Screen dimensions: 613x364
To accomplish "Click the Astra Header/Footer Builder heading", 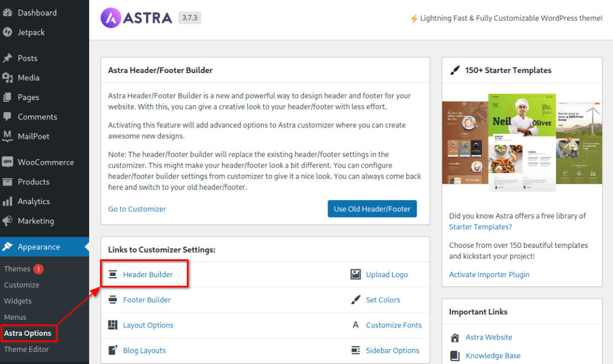I will click(160, 70).
